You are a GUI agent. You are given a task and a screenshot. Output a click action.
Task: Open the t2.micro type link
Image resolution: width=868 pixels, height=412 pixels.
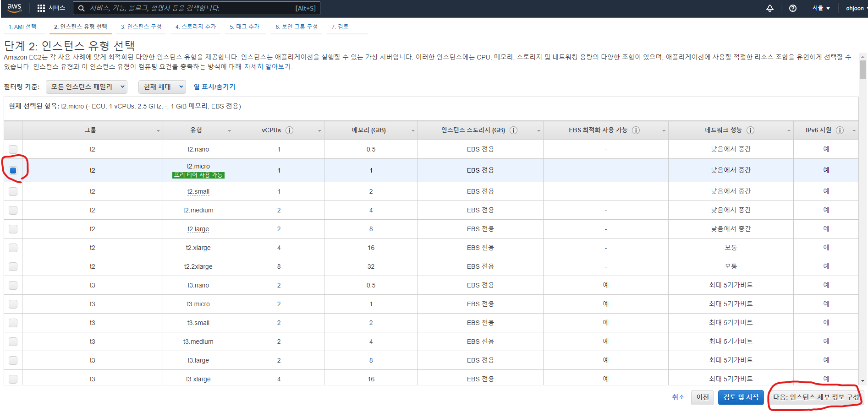[198, 166]
